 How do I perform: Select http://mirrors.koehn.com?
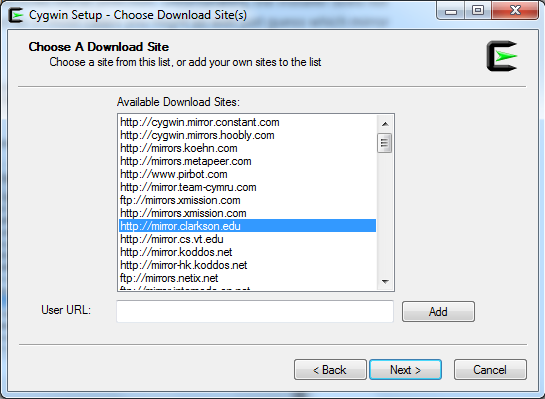pos(247,148)
